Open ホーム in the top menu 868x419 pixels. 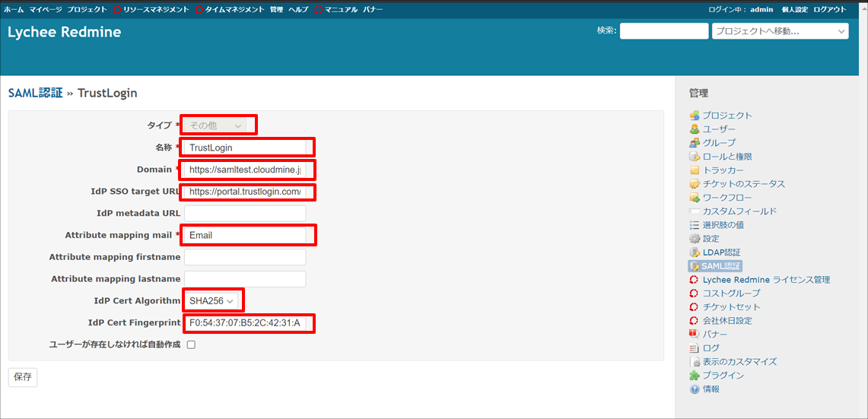(x=14, y=10)
